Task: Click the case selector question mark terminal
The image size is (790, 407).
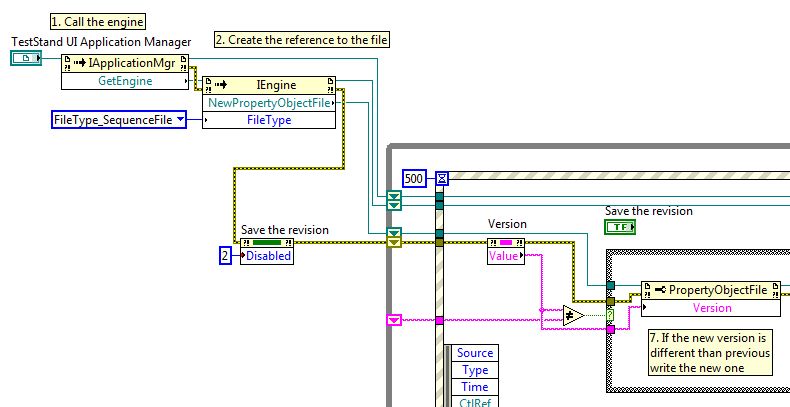Action: 611,315
